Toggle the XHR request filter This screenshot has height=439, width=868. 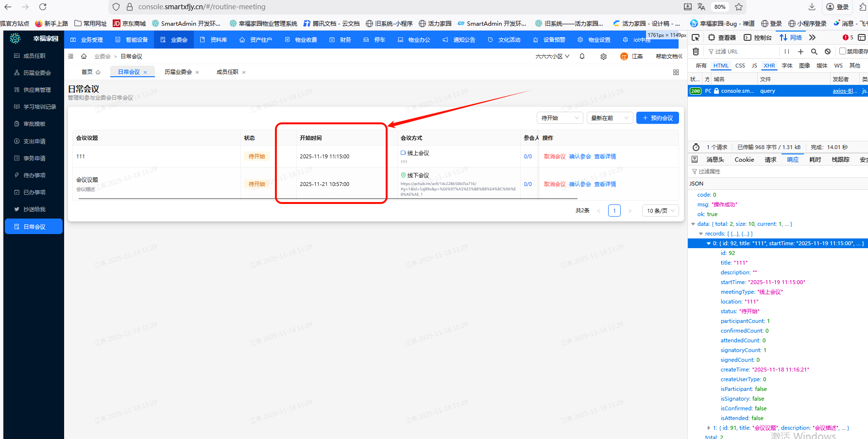click(769, 66)
